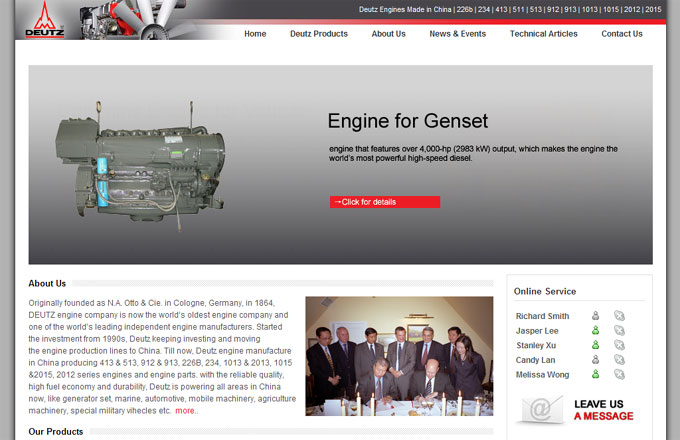680x440 pixels.
Task: Open the 912 engine series link
Action: coord(553,10)
